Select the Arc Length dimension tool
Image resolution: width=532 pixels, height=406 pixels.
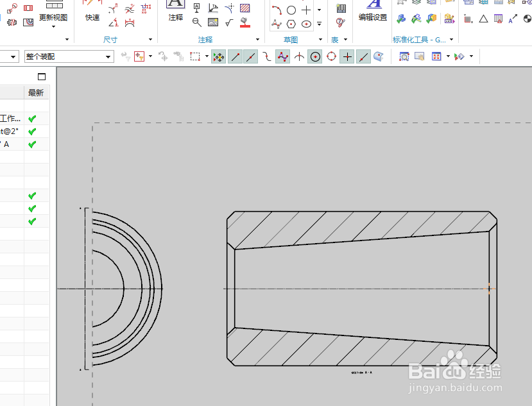click(x=130, y=22)
